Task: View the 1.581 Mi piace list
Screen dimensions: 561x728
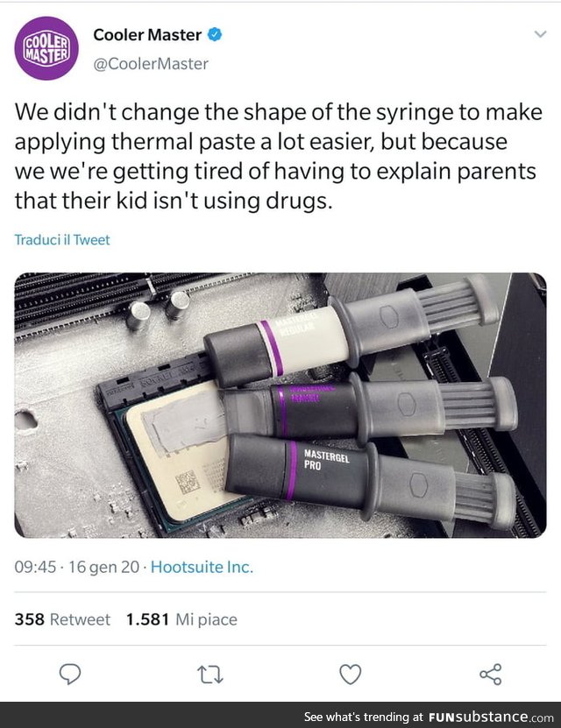Action: pyautogui.click(x=181, y=619)
